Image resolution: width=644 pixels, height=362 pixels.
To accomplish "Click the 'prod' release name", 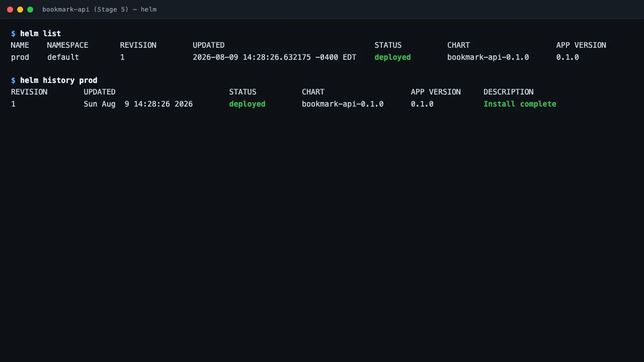I will 20,57.
